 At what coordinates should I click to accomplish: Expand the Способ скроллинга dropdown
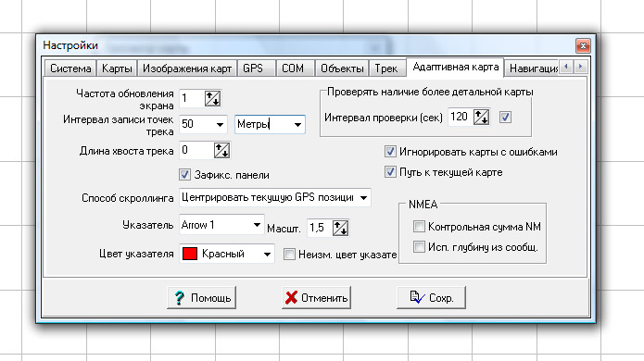(x=363, y=198)
